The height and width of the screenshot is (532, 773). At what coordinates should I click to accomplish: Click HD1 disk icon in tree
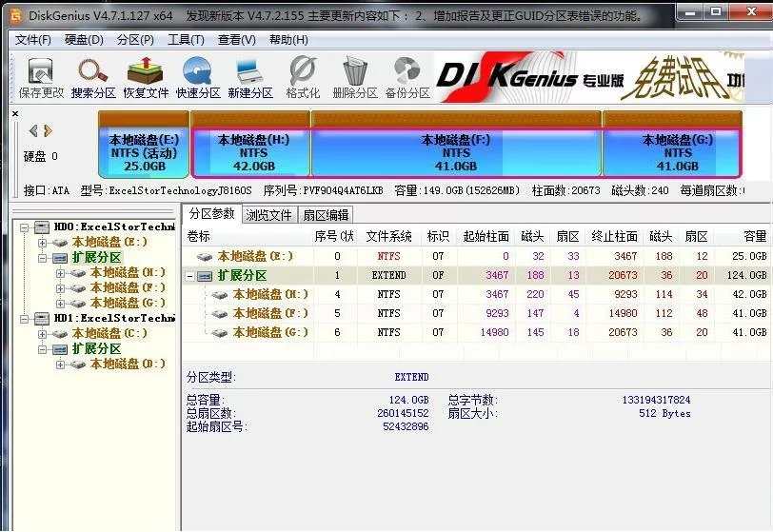(x=42, y=319)
